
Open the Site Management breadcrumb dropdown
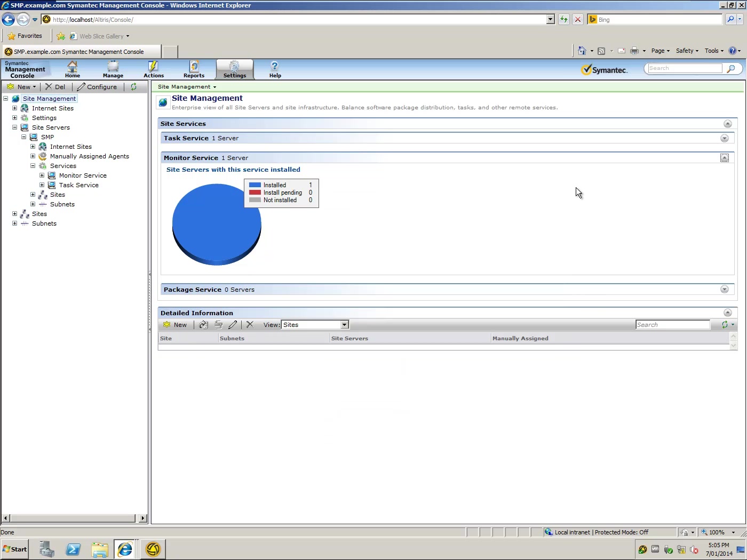(x=187, y=86)
